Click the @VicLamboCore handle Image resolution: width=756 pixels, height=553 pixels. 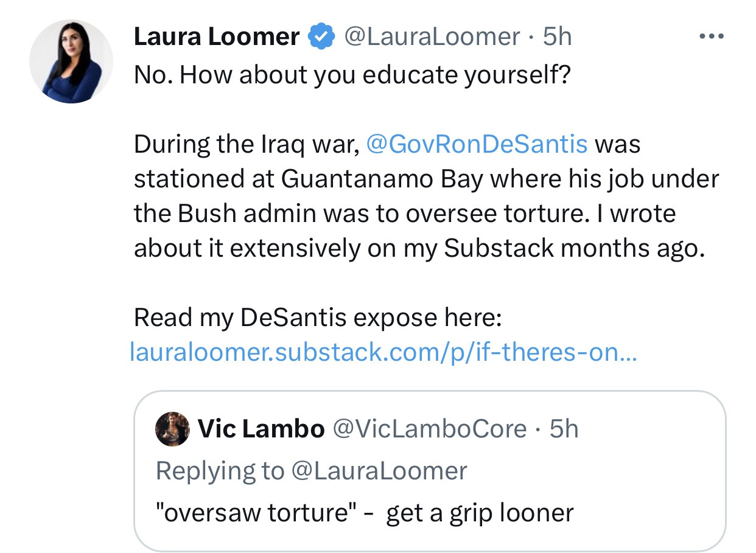tap(429, 429)
